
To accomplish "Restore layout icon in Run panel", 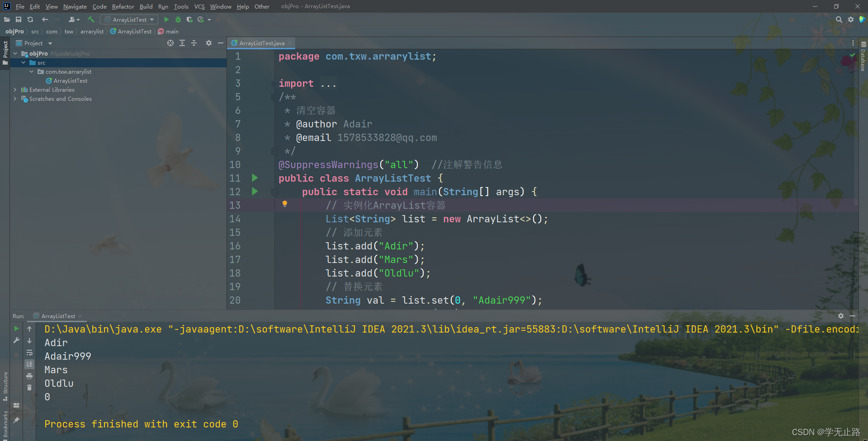I will coord(16,405).
